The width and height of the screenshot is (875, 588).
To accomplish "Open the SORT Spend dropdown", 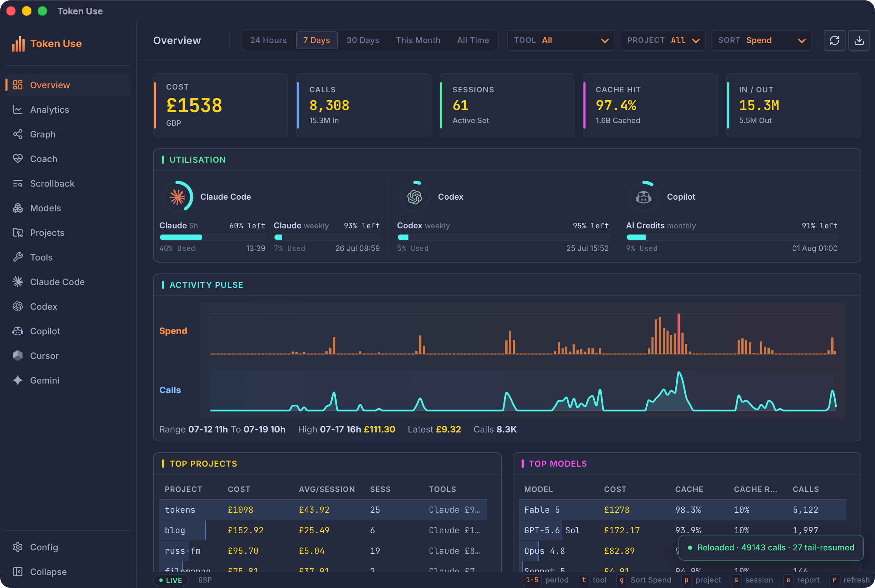I will coord(762,40).
